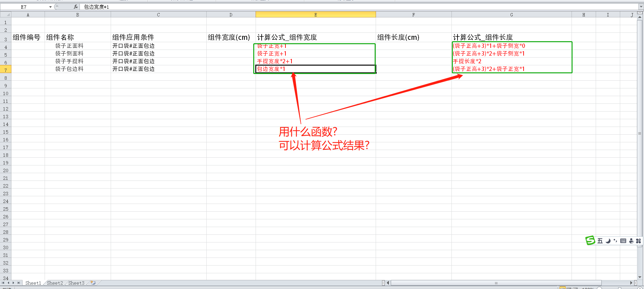
Task: Open the Name Box dropdown arrow
Action: [x=50, y=7]
